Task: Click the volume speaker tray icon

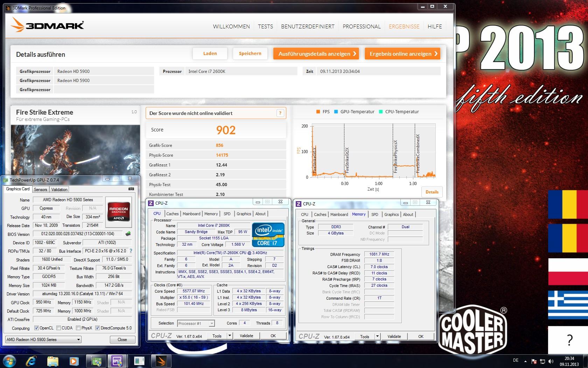Action: pyautogui.click(x=551, y=361)
